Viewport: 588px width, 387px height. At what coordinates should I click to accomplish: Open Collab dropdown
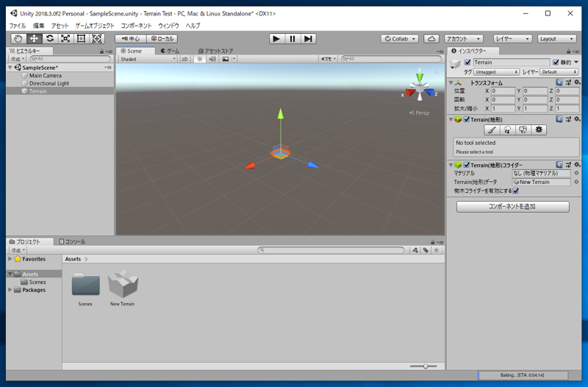pos(400,39)
